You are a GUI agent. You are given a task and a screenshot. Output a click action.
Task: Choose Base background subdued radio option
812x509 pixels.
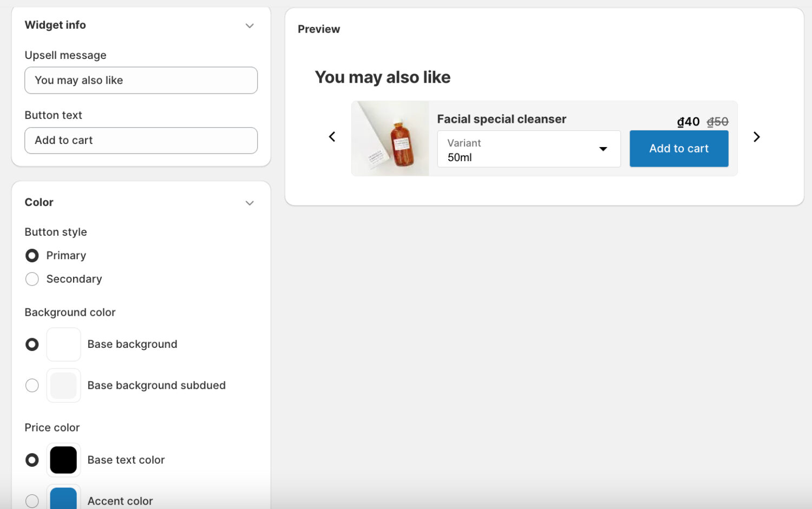(32, 386)
